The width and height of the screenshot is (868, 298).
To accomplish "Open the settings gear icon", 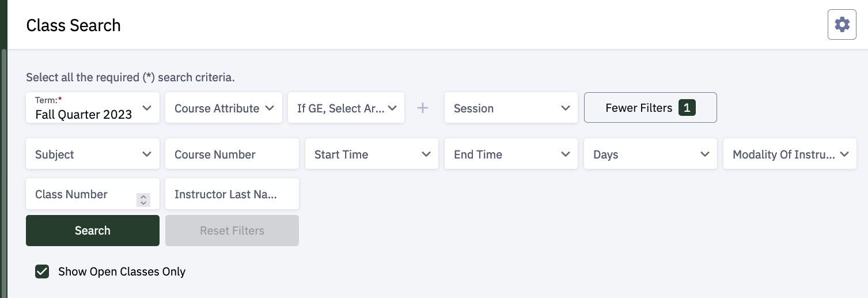I will [842, 25].
